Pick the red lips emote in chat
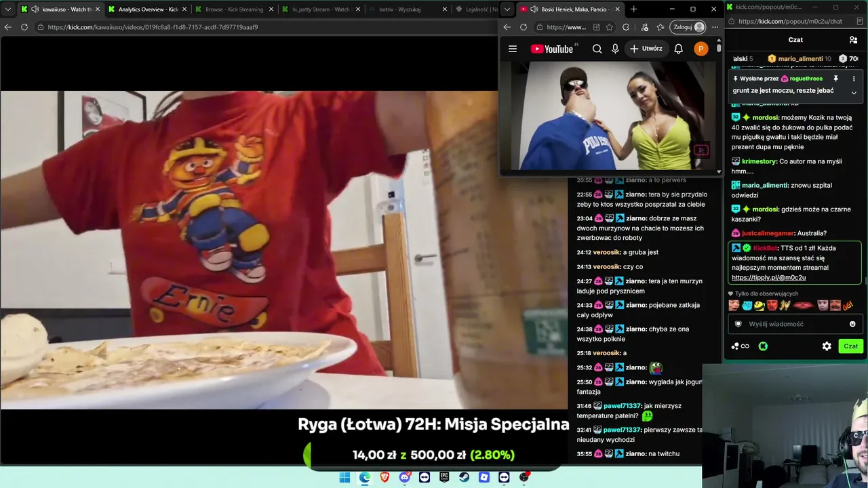The image size is (868, 488). (x=804, y=306)
